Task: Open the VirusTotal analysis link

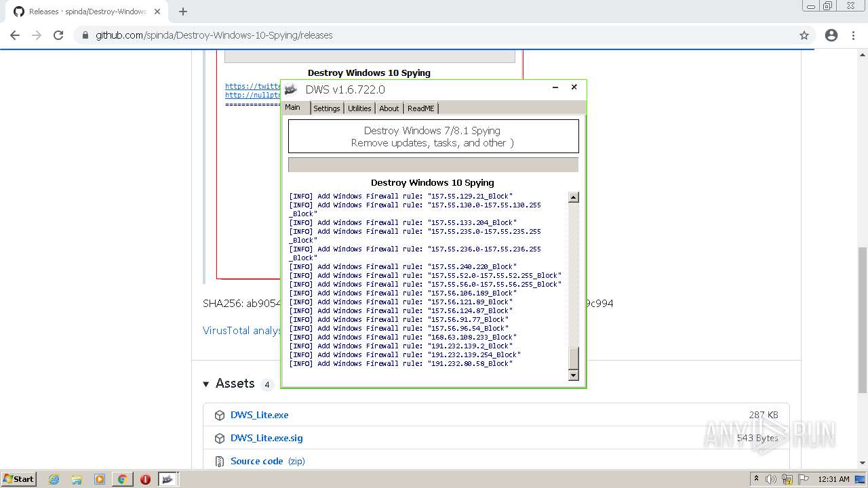Action: click(242, 330)
